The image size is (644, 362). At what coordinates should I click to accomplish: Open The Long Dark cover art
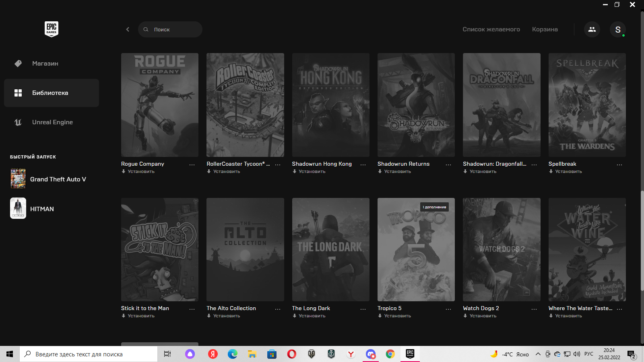[331, 249]
